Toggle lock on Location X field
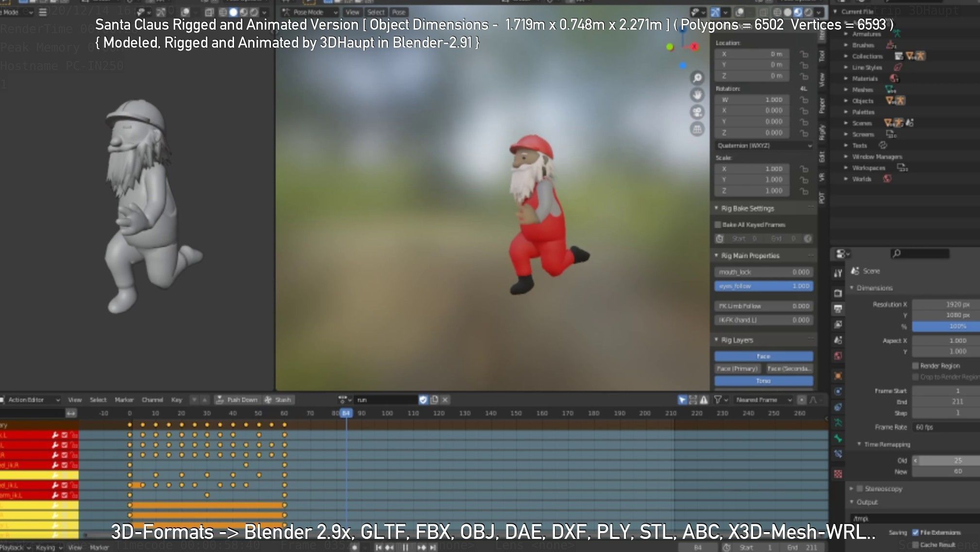Screen dimensions: 980x552 click(x=804, y=54)
